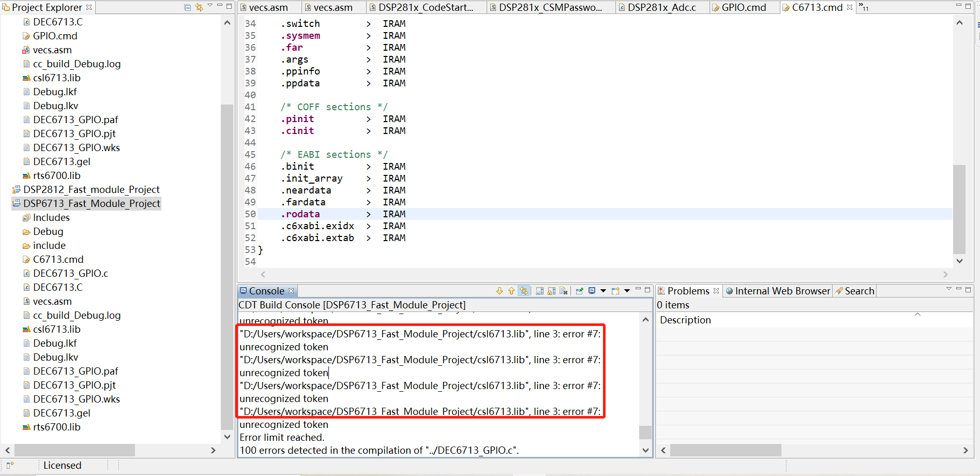Viewport: 980px width, 476px height.
Task: Click the Project Explorer horizontal scrollbar thumb
Action: click(74, 450)
